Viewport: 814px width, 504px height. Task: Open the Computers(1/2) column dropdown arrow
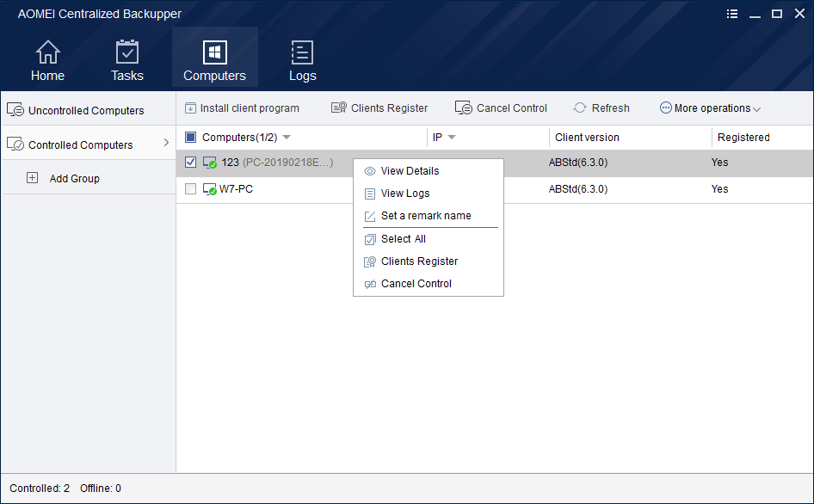[287, 138]
